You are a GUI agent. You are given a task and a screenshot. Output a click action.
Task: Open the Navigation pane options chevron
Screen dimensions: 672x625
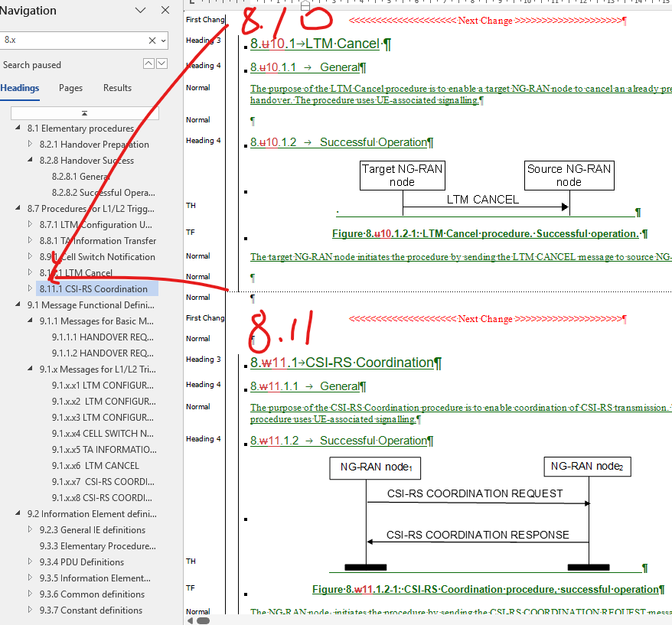click(x=141, y=11)
